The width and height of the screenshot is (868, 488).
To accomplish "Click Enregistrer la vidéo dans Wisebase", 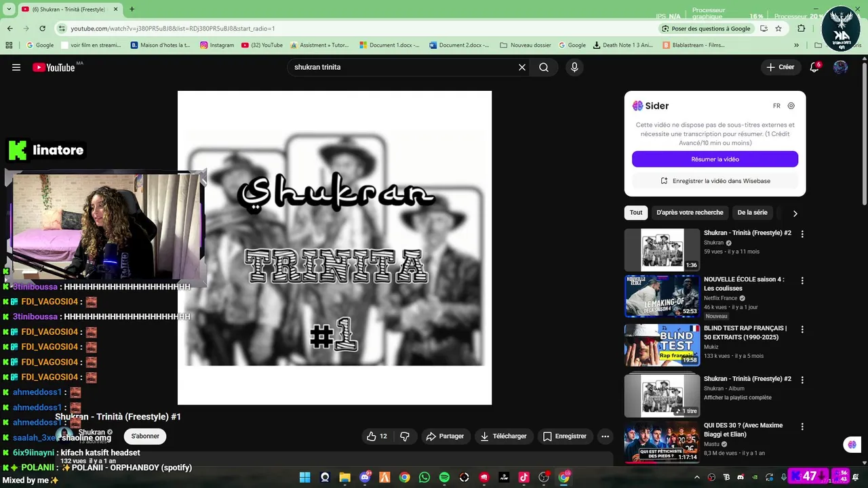I will point(715,181).
